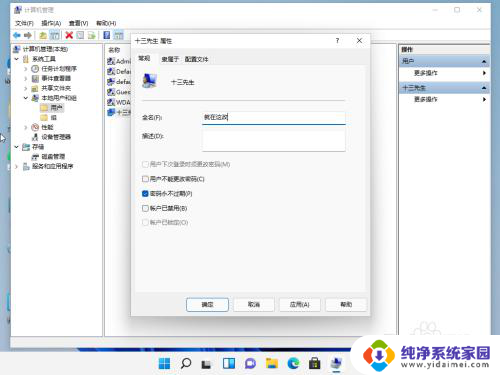Expand the 性能 tree node
Image resolution: width=500 pixels, height=375 pixels.
[26, 127]
